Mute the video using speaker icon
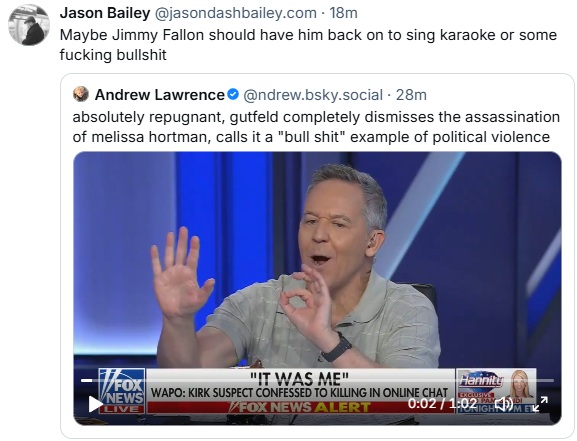The width and height of the screenshot is (577, 441). click(x=504, y=404)
